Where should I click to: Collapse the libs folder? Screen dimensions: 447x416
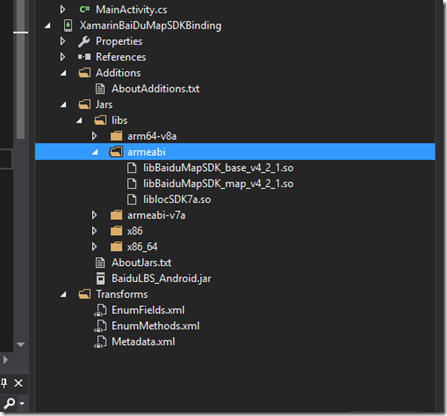[x=79, y=121]
